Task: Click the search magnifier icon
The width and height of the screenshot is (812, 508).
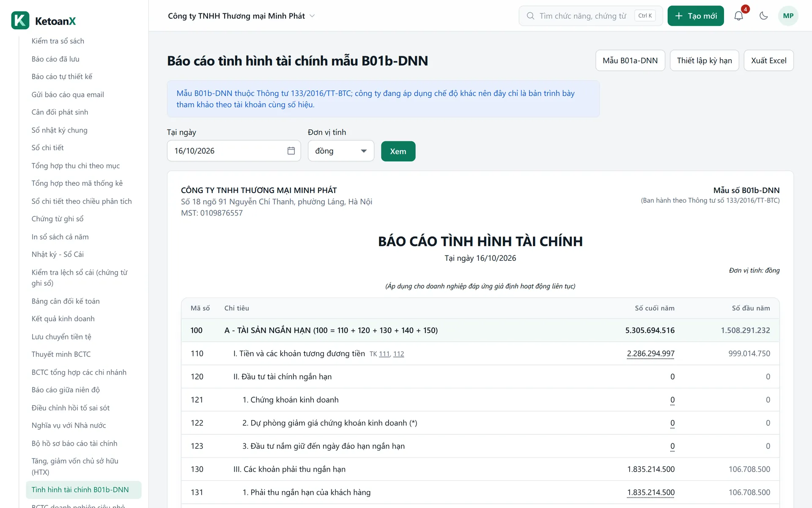Action: click(530, 16)
